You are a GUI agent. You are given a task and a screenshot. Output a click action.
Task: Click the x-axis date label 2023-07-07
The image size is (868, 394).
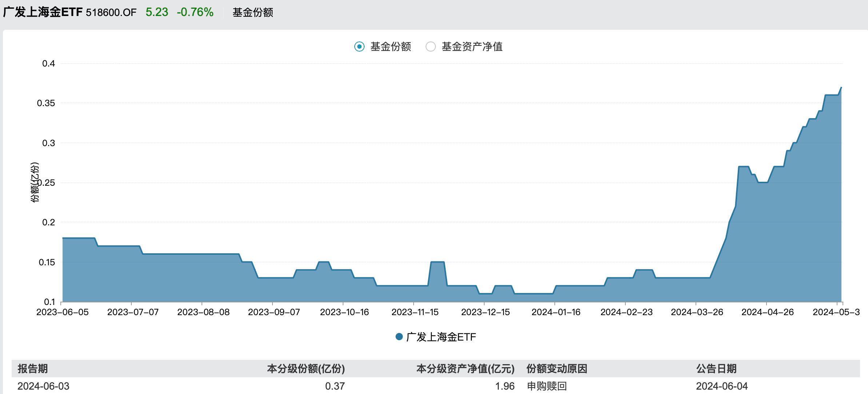tap(133, 312)
